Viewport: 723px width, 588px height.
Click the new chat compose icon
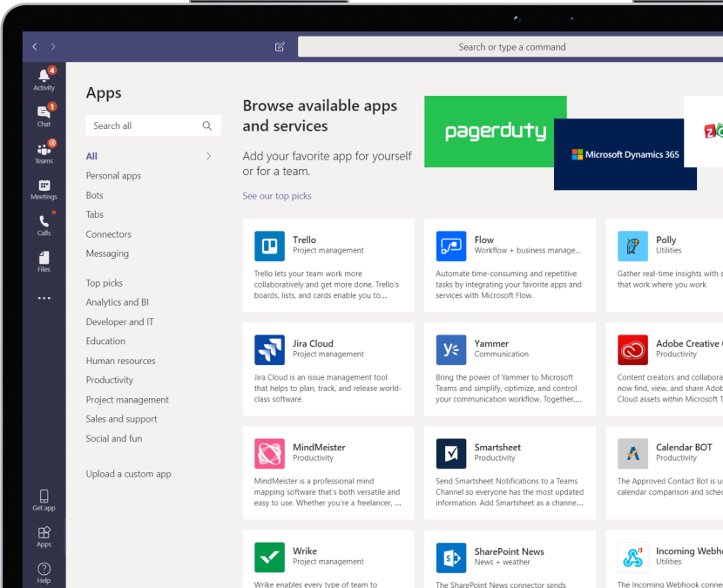click(x=280, y=46)
